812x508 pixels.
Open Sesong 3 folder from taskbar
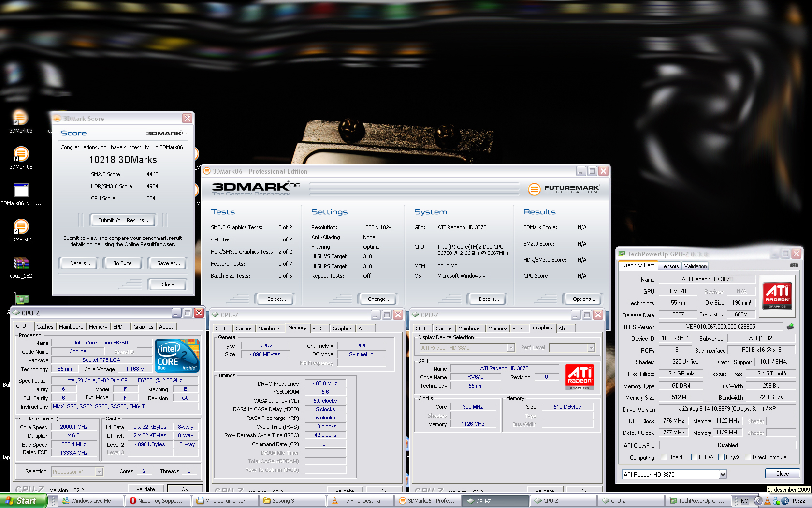(292, 501)
